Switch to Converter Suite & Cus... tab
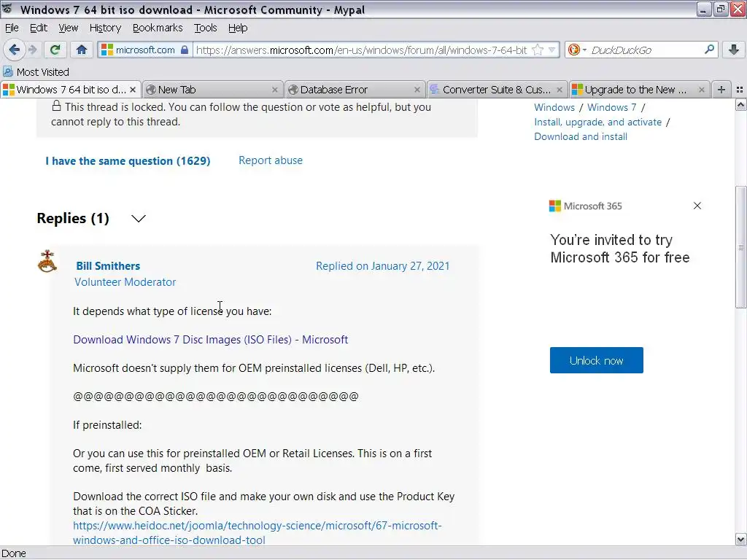Image resolution: width=747 pixels, height=560 pixels. (x=496, y=90)
